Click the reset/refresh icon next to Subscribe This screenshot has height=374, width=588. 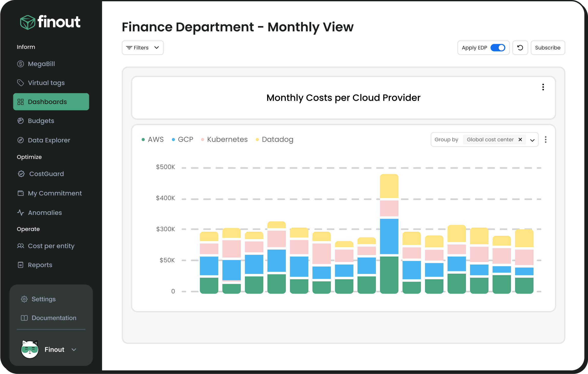pyautogui.click(x=520, y=47)
